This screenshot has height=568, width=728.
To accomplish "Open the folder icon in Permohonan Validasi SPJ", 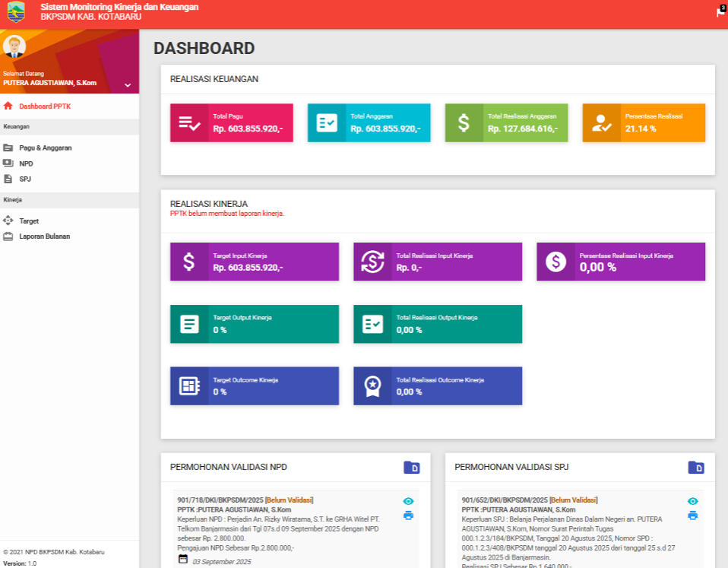I will pyautogui.click(x=696, y=468).
